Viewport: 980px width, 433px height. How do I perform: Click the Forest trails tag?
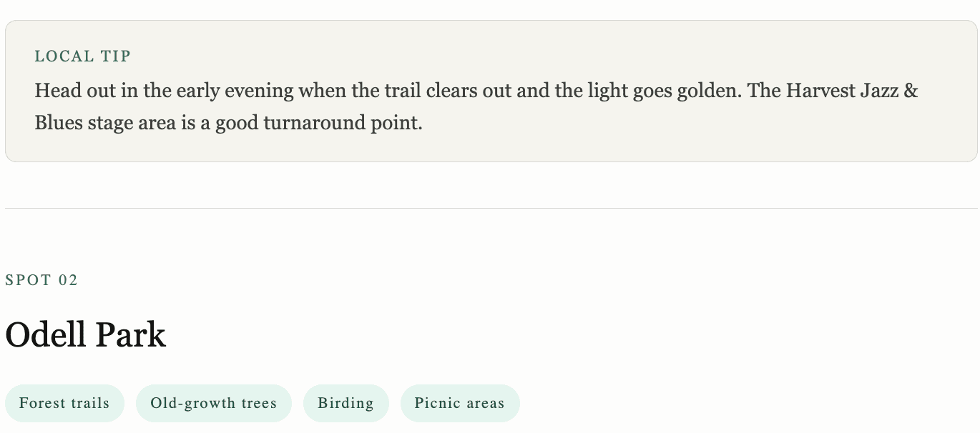tap(64, 403)
